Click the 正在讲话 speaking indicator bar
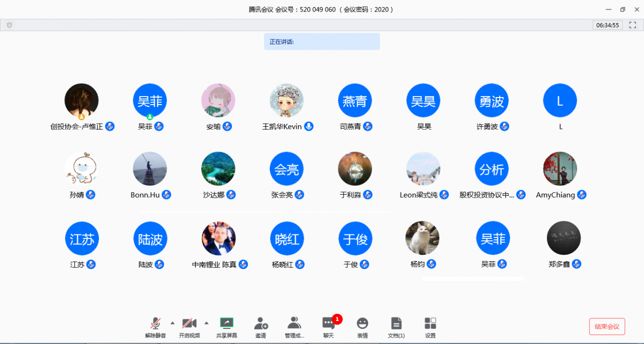This screenshot has height=344, width=644. (322, 42)
